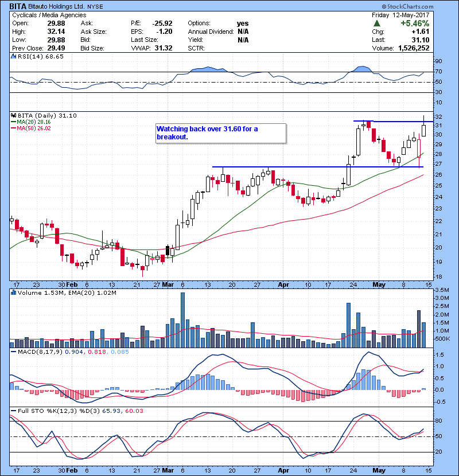
Task: Click the High value 32.14
Action: coord(56,32)
